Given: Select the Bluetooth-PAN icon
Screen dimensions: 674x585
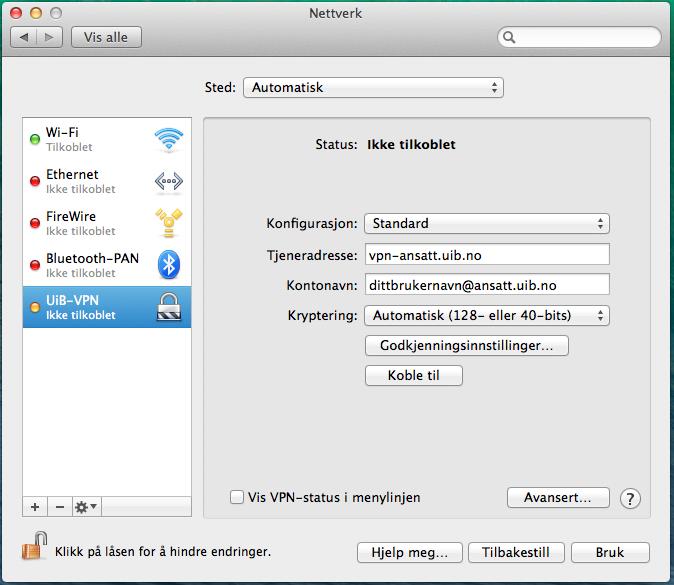Looking at the screenshot, I should [168, 265].
